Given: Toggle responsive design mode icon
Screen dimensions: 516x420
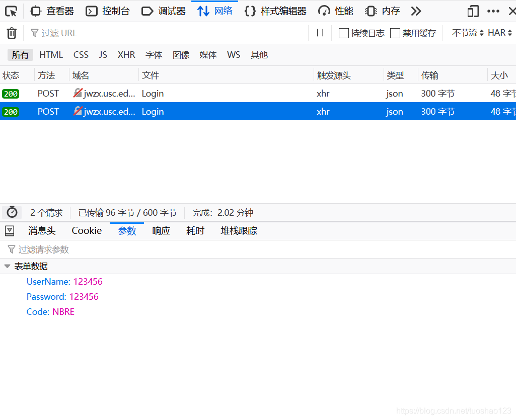Looking at the screenshot, I should (473, 11).
